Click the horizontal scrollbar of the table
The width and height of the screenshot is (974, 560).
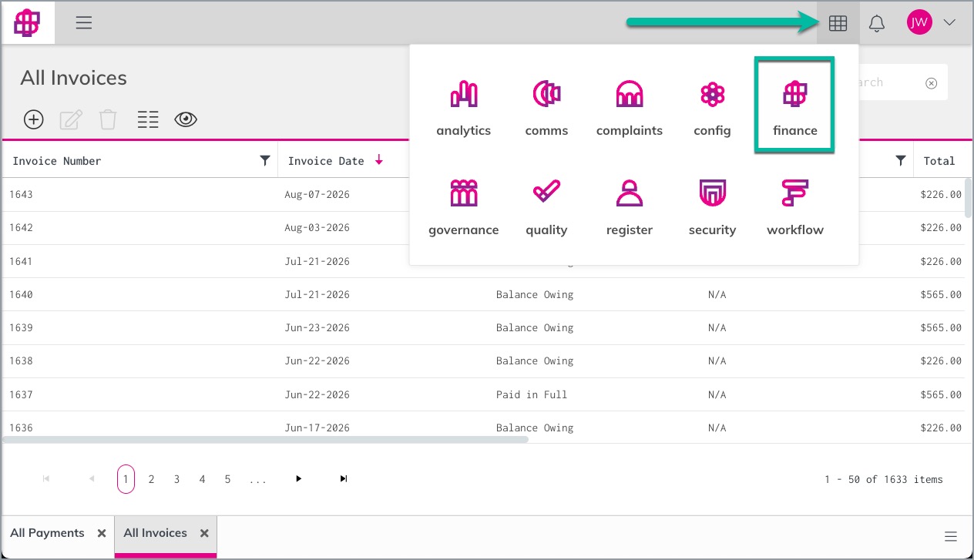(265, 440)
